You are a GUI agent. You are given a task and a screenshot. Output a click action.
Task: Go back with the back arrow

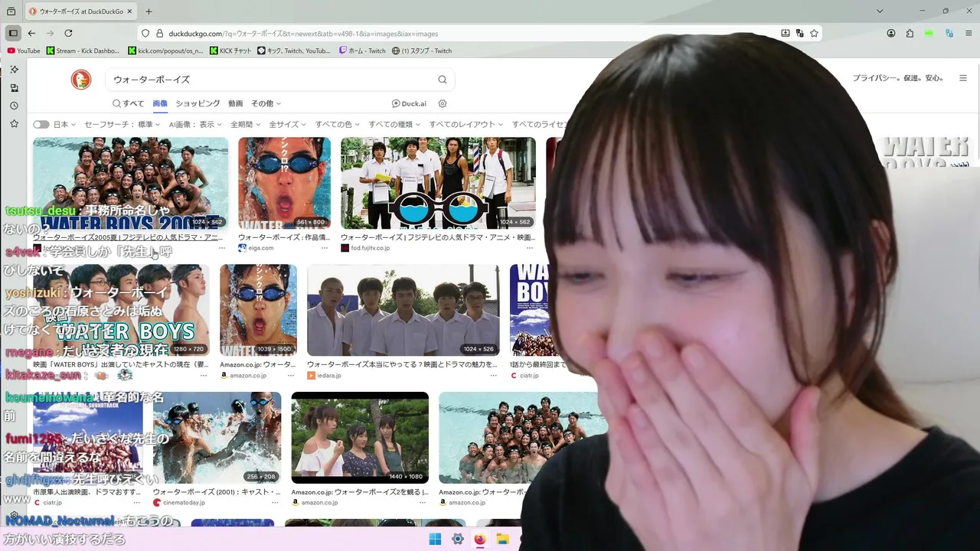coord(31,33)
